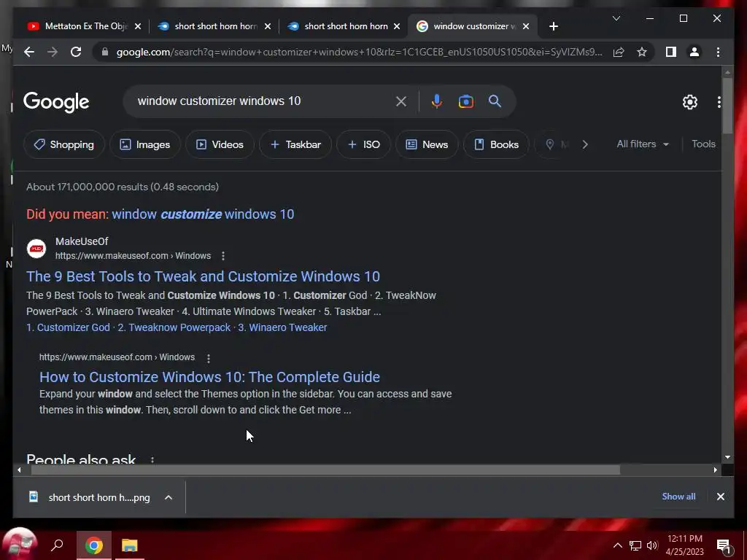The image size is (747, 560).
Task: Open the tab search dropdown
Action: (616, 18)
